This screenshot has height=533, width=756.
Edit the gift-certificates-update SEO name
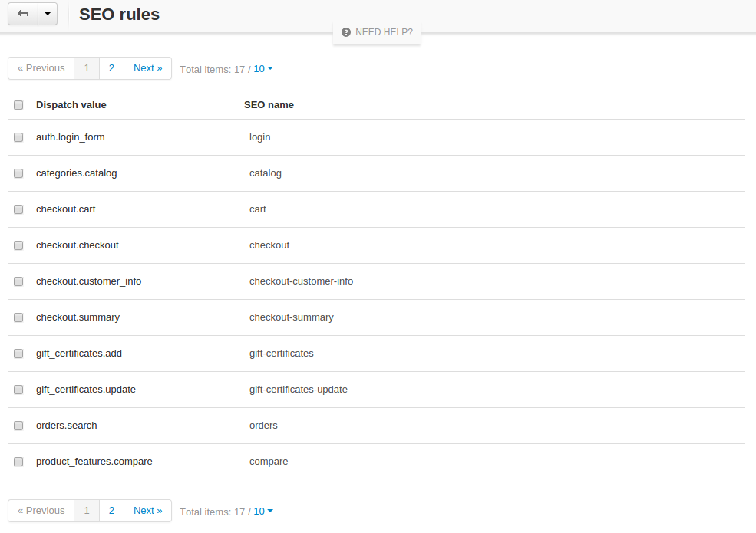[x=298, y=390]
